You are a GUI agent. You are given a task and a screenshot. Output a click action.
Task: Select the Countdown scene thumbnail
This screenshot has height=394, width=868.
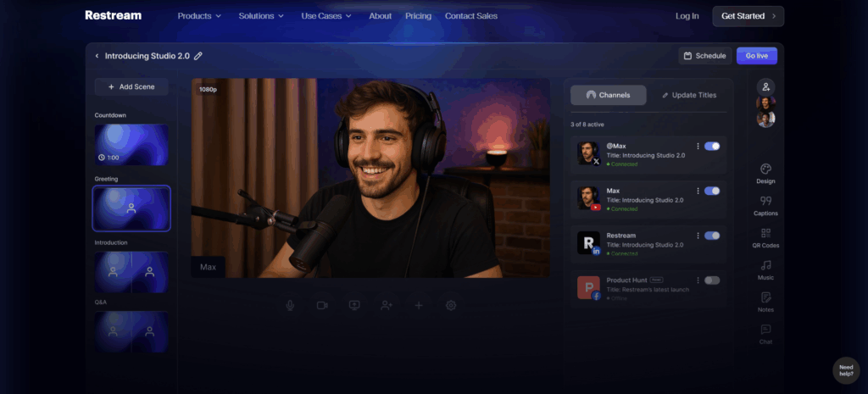coord(131,144)
